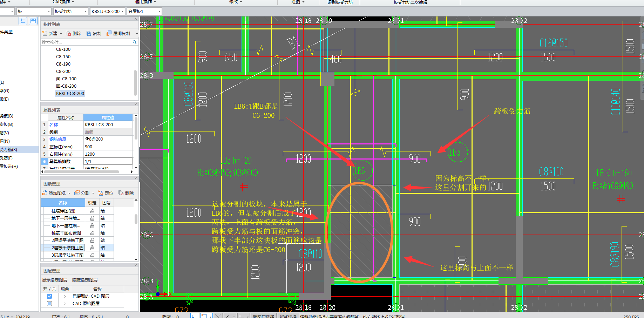This screenshot has height=318, width=644.
Task: Expand 已提取的 CAD 图层 color arrow
Action: 65,296
